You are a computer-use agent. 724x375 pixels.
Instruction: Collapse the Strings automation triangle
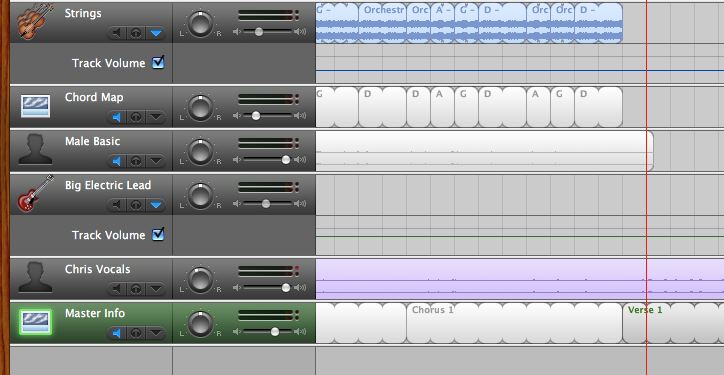pyautogui.click(x=156, y=33)
